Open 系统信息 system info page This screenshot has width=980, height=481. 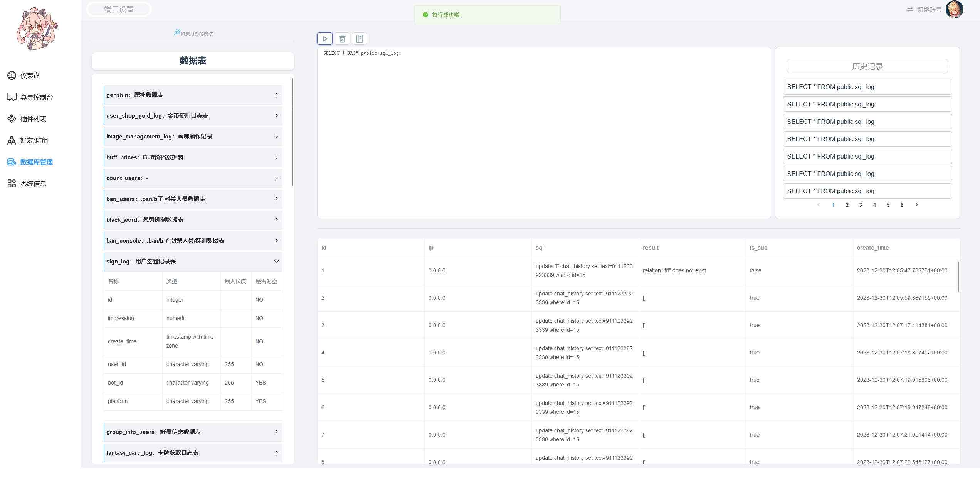(x=33, y=184)
